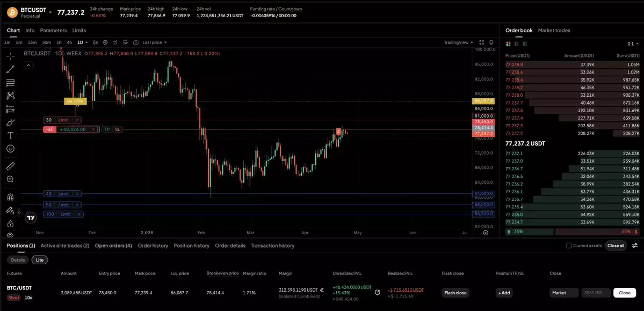Screen dimensions: 644x311
Task: Click the text annotation tool
Action: coord(10,135)
